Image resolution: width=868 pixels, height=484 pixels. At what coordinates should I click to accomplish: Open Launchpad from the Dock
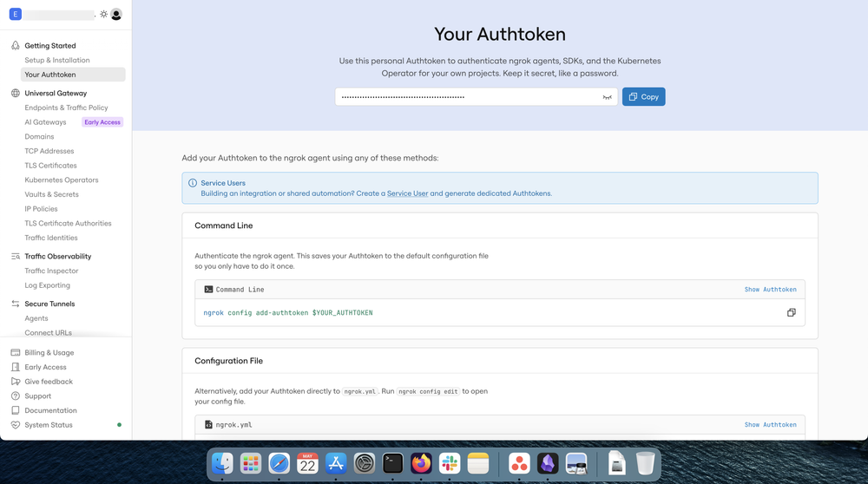251,463
